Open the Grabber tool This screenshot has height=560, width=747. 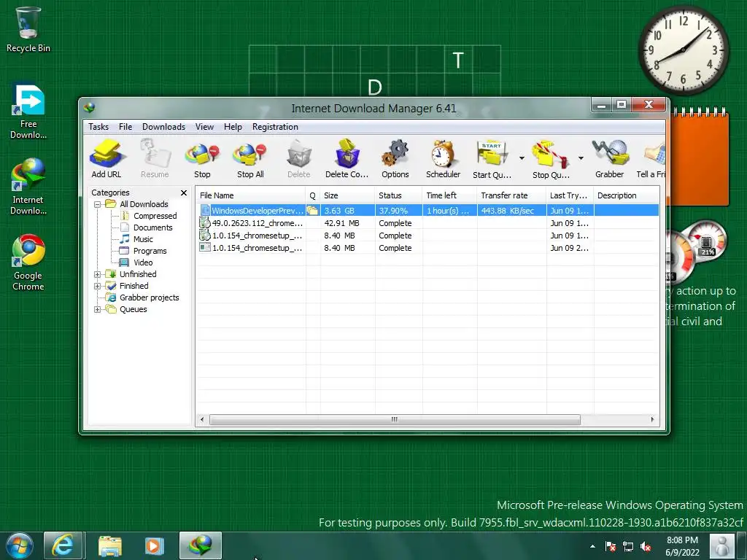(x=609, y=159)
